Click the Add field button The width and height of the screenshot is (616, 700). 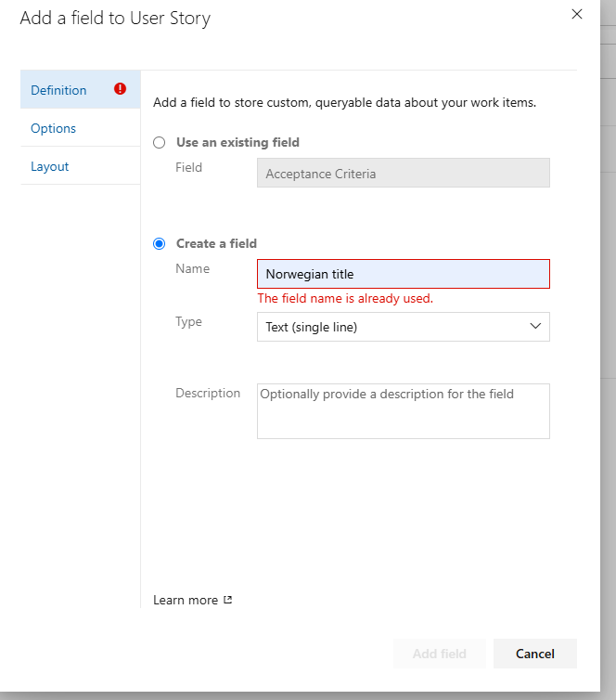(x=440, y=654)
